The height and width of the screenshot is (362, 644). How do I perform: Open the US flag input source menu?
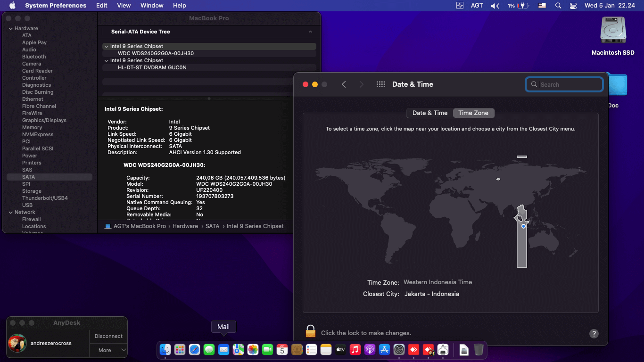[542, 6]
